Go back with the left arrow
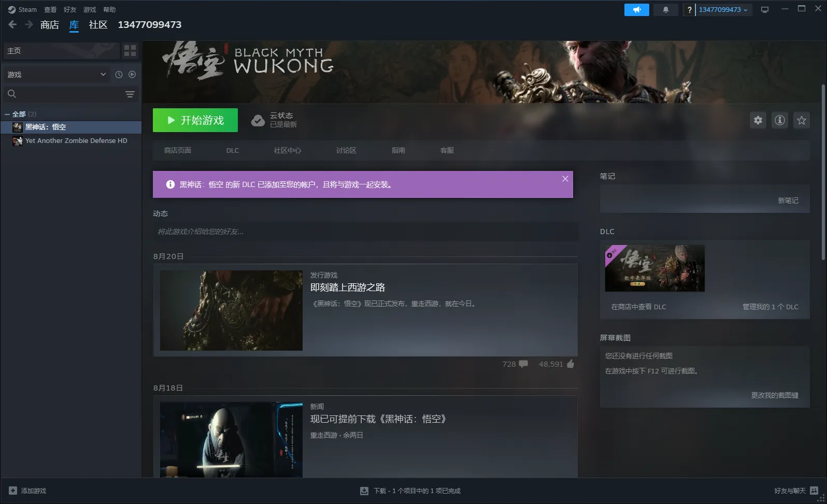Image resolution: width=827 pixels, height=504 pixels. pyautogui.click(x=12, y=24)
